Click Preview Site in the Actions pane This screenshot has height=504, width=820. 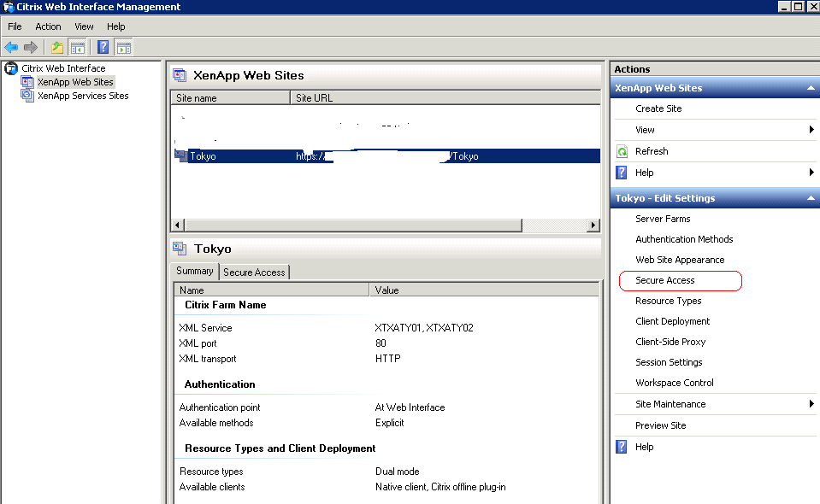coord(660,425)
